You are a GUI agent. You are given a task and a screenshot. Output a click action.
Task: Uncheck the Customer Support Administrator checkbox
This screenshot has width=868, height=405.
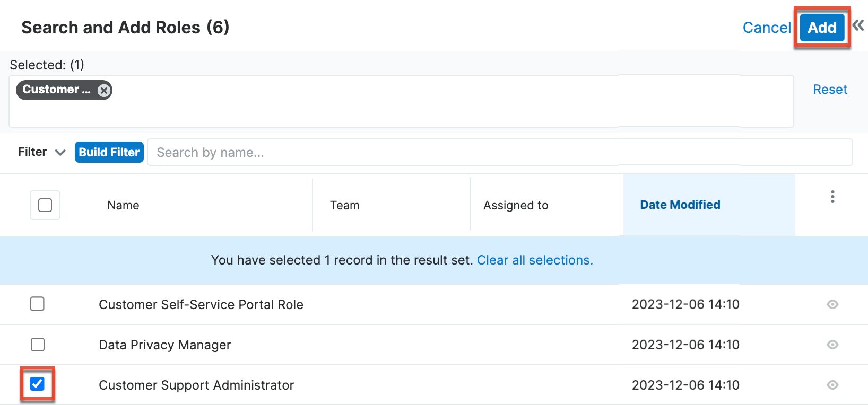pos(37,384)
